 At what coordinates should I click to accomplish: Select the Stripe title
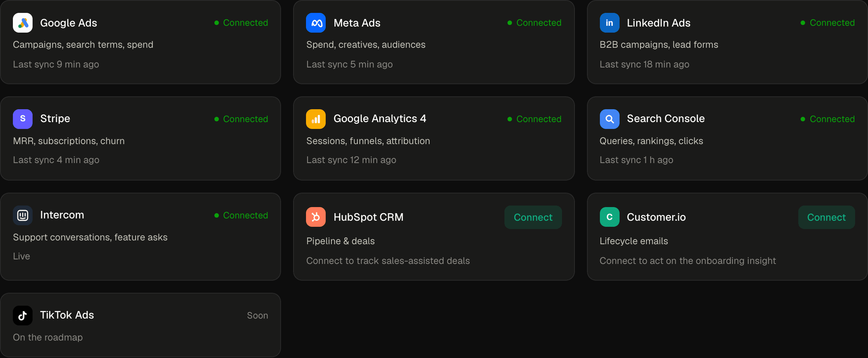click(55, 119)
